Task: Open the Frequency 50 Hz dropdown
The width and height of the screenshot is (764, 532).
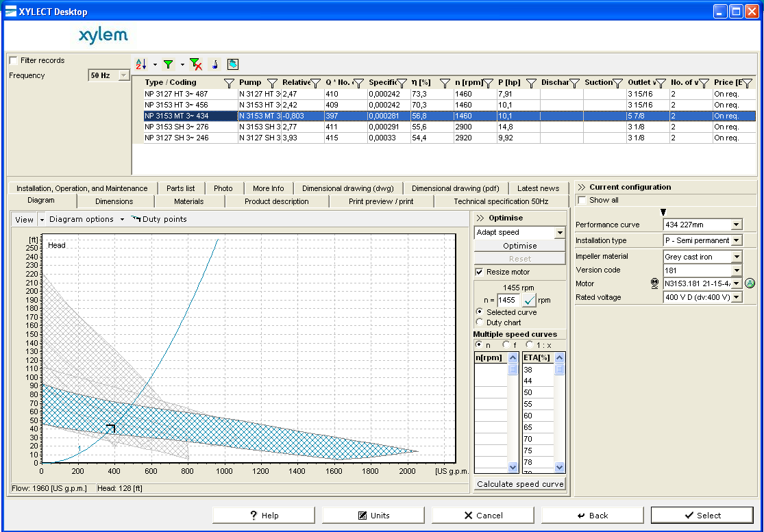Action: (x=124, y=75)
